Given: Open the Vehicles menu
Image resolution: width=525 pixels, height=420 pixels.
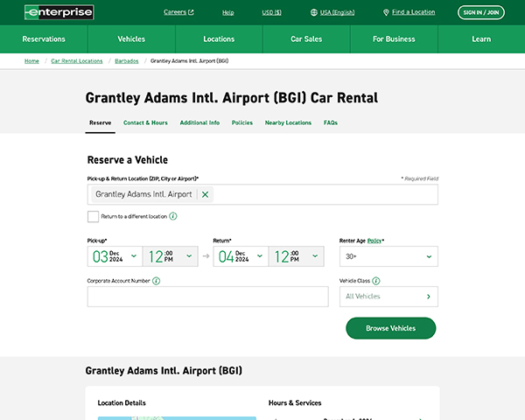Looking at the screenshot, I should 131,39.
